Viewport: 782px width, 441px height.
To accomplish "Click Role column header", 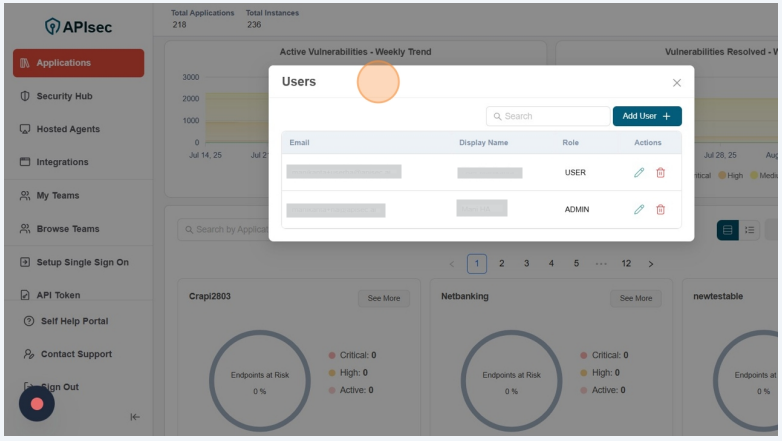I will (571, 143).
